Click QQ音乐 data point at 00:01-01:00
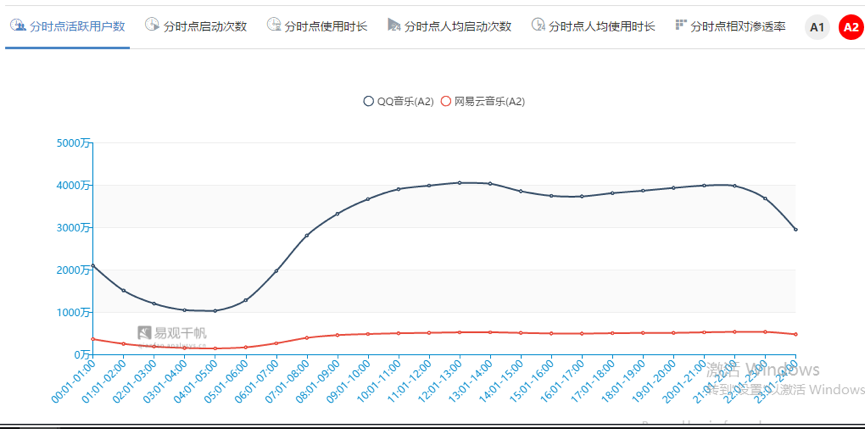Viewport: 865px width, 429px height. click(x=93, y=265)
